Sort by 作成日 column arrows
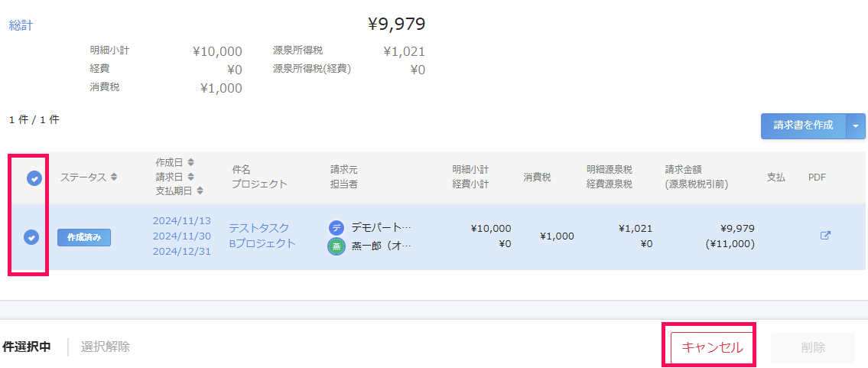The width and height of the screenshot is (868, 368). [190, 162]
